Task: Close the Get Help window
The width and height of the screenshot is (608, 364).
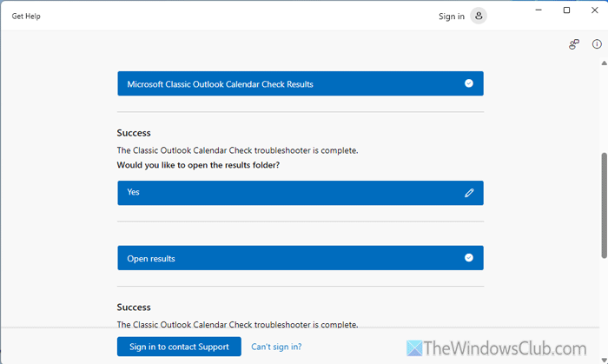Action: tap(595, 10)
